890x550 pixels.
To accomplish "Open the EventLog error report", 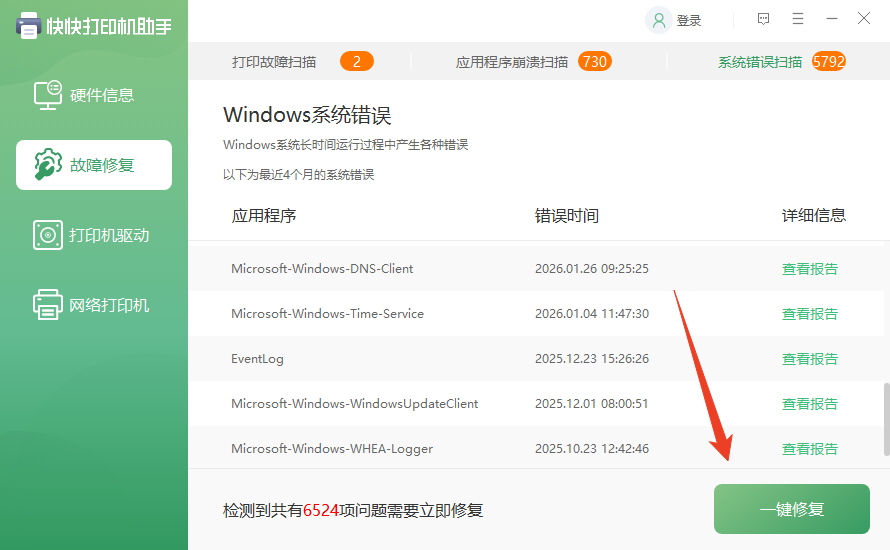I will tap(809, 359).
